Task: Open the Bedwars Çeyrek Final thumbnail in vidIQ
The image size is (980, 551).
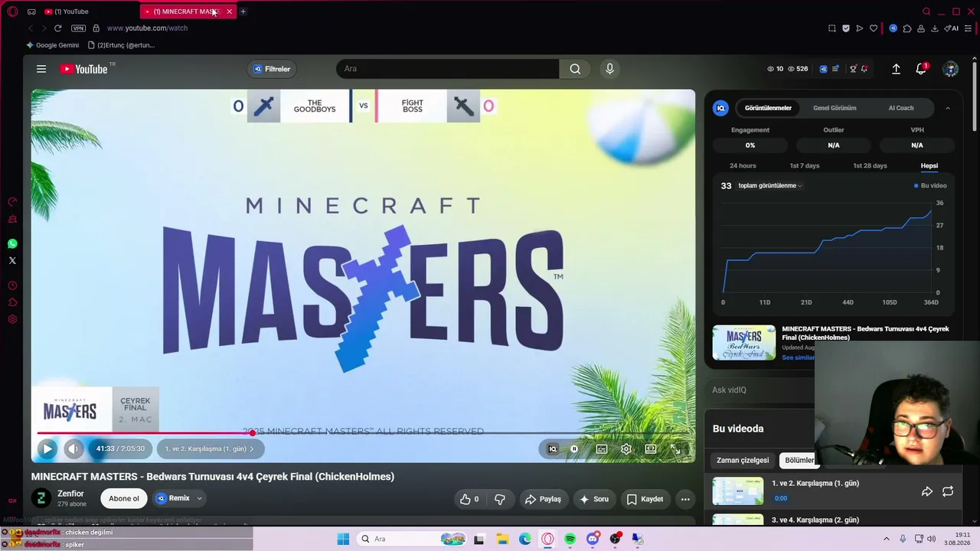Action: coord(744,343)
